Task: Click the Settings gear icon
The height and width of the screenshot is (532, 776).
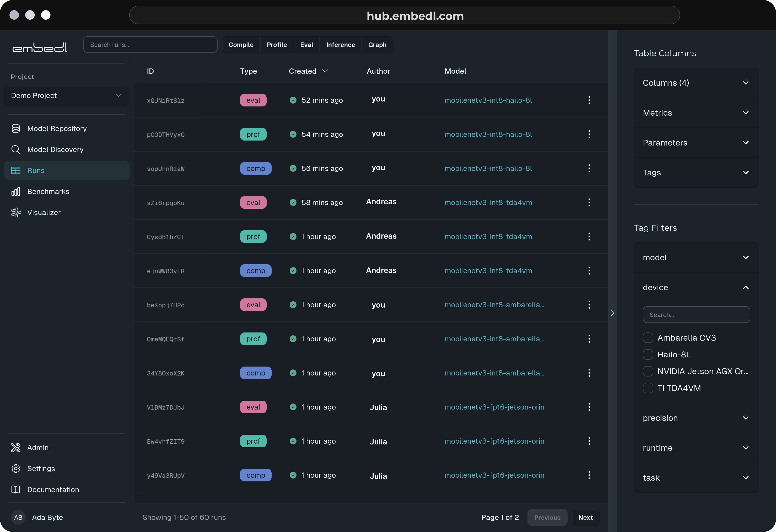Action: coord(16,469)
